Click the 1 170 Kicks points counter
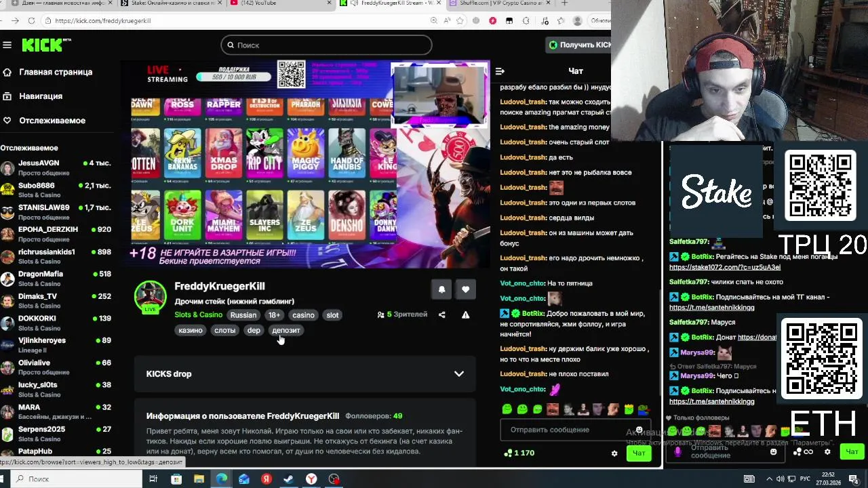 tap(519, 453)
